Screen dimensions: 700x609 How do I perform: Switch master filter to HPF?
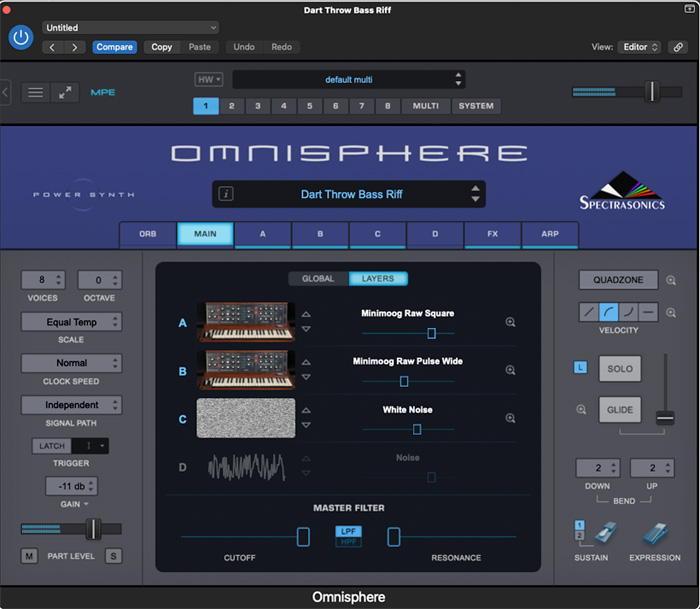pos(348,542)
